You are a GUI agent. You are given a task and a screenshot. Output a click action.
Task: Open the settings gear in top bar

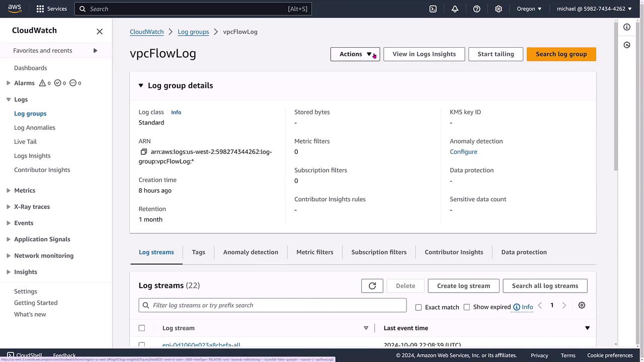499,9
